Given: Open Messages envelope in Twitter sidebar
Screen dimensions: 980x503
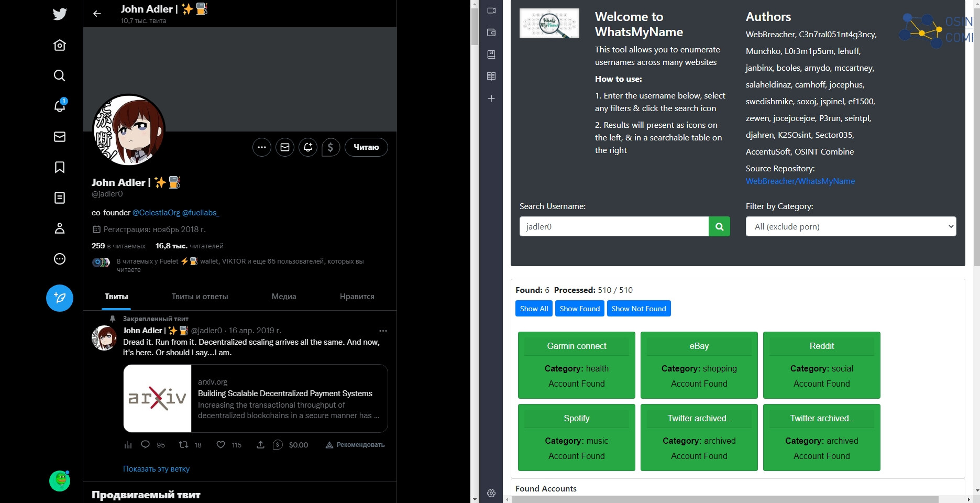Looking at the screenshot, I should 60,137.
